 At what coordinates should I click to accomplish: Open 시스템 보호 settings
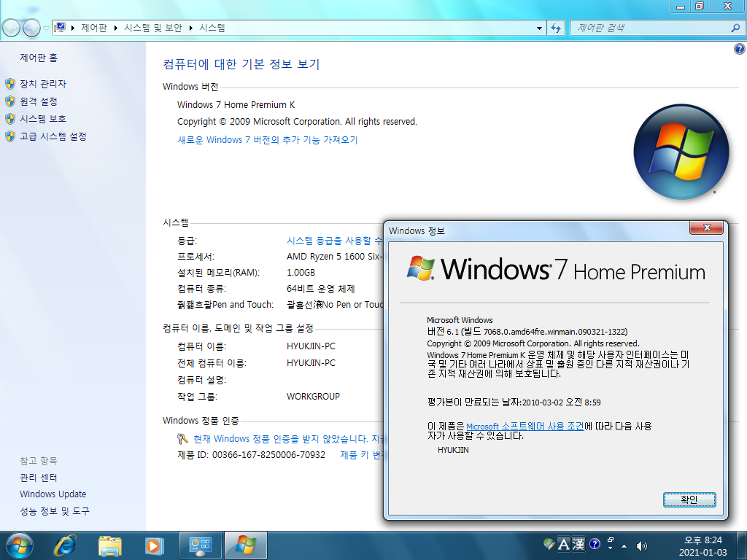tap(43, 119)
